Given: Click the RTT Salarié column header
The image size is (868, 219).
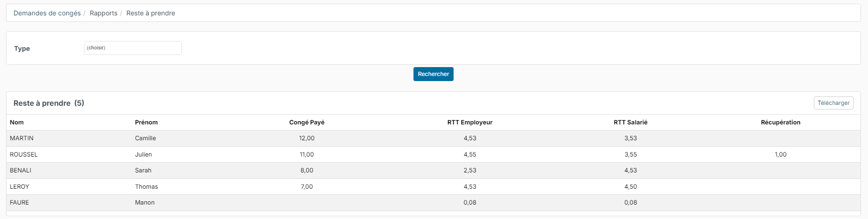Looking at the screenshot, I should (x=630, y=123).
